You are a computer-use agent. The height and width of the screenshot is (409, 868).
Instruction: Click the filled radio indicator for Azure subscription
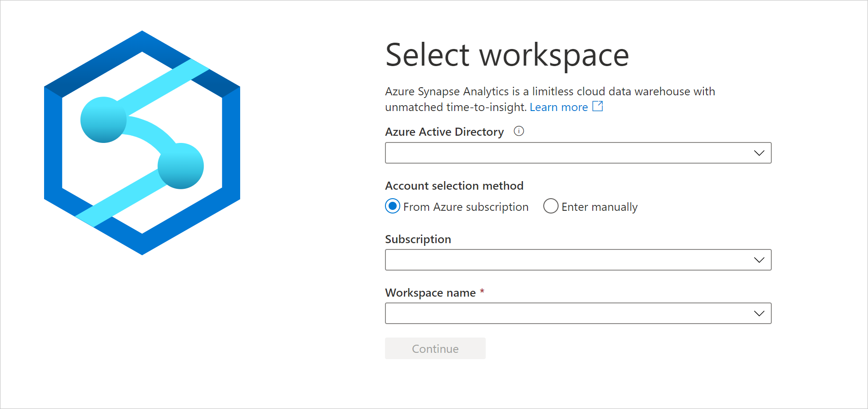point(392,206)
